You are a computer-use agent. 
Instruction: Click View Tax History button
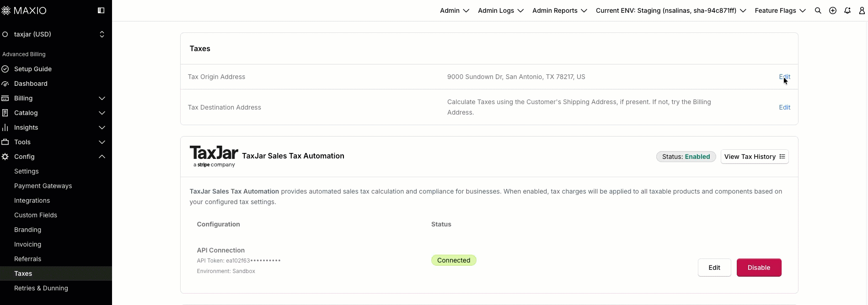pos(755,157)
